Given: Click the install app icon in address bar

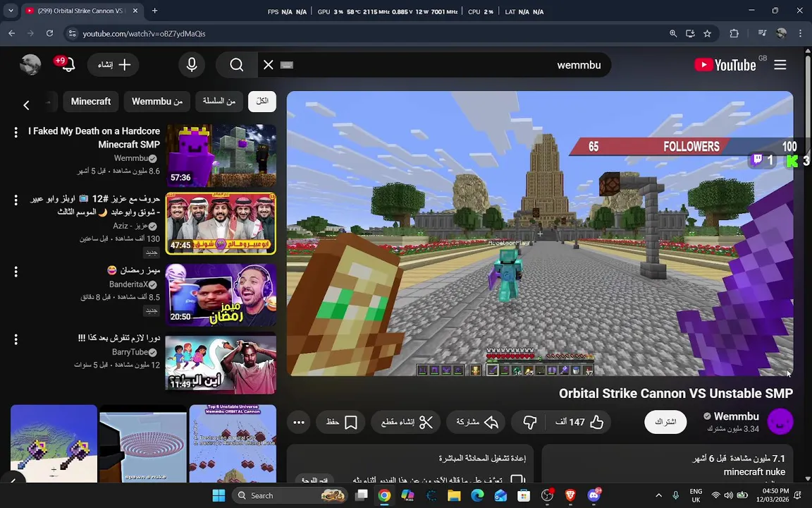Looking at the screenshot, I should coord(690,33).
